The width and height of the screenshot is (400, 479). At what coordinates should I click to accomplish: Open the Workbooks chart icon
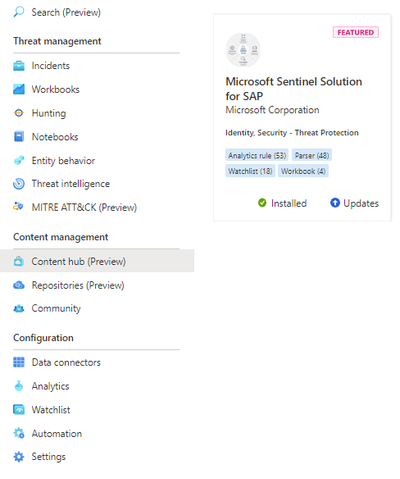coord(19,89)
